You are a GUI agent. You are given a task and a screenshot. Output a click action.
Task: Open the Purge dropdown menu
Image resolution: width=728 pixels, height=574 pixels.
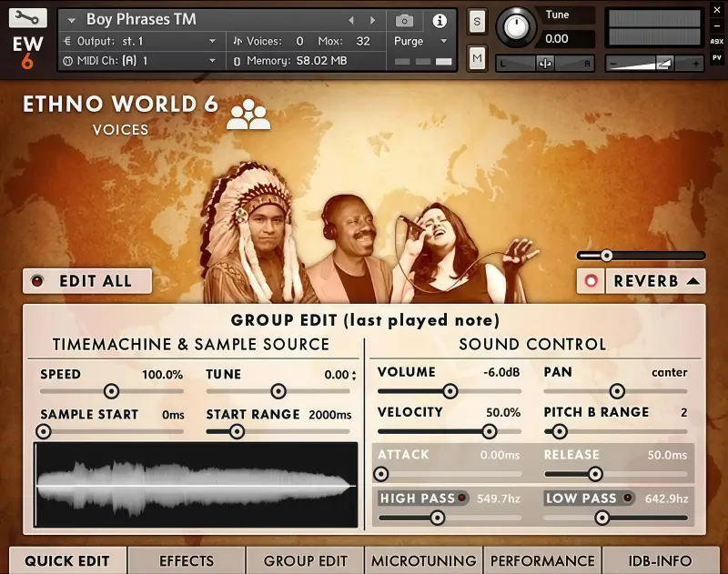[x=444, y=41]
